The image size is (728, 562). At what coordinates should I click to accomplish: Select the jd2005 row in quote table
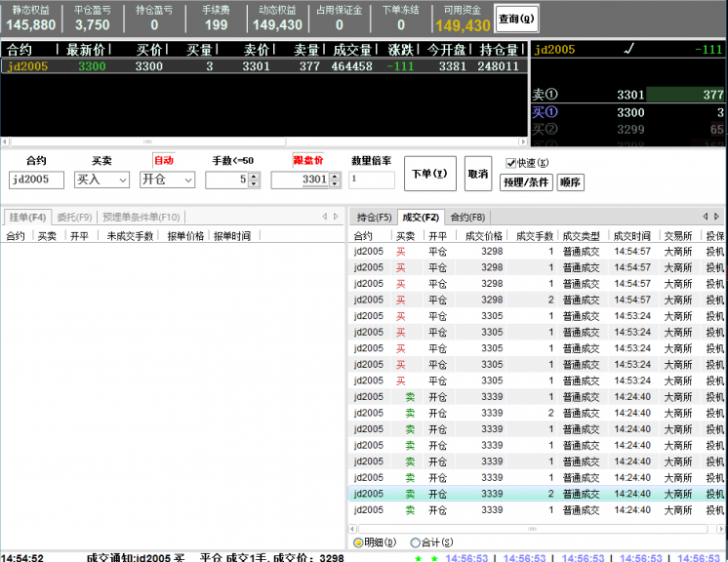[x=263, y=66]
